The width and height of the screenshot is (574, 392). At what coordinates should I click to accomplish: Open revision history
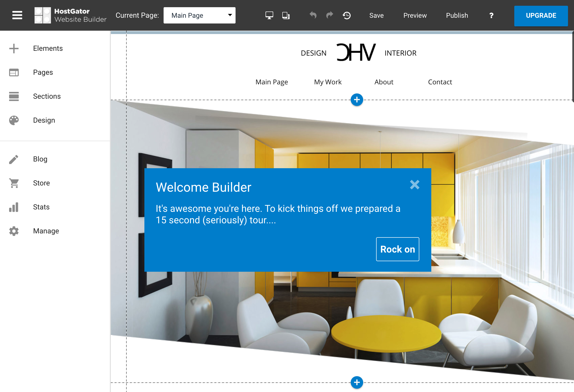pyautogui.click(x=347, y=15)
